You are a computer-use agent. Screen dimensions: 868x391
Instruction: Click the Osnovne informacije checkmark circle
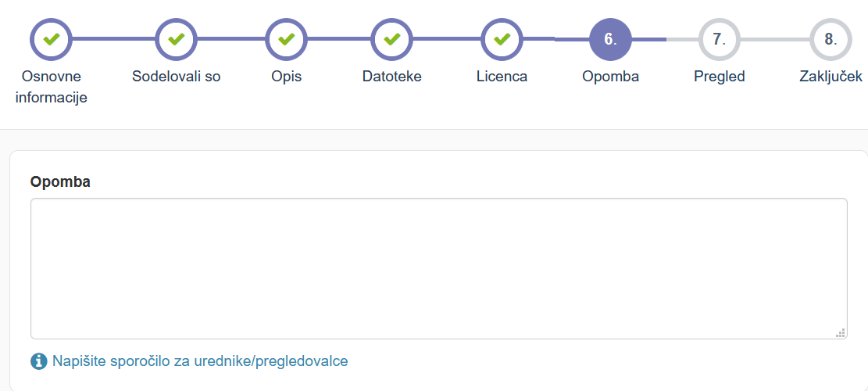(x=51, y=39)
